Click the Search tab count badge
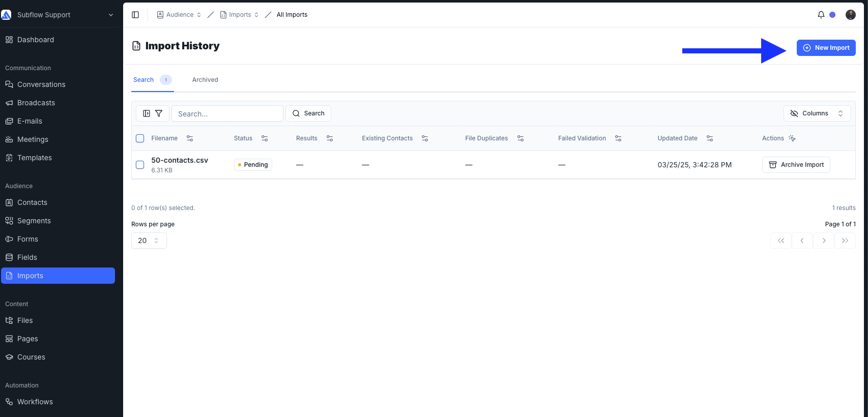 pyautogui.click(x=166, y=80)
